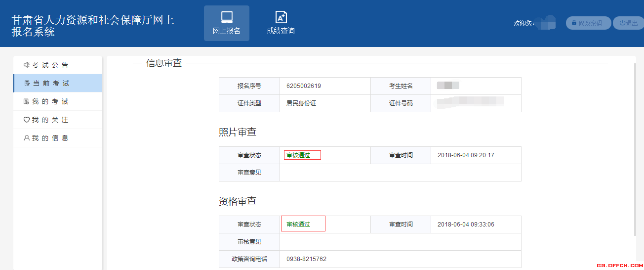Click the person icon beside 我的信息
The height and width of the screenshot is (270, 644).
[27, 138]
